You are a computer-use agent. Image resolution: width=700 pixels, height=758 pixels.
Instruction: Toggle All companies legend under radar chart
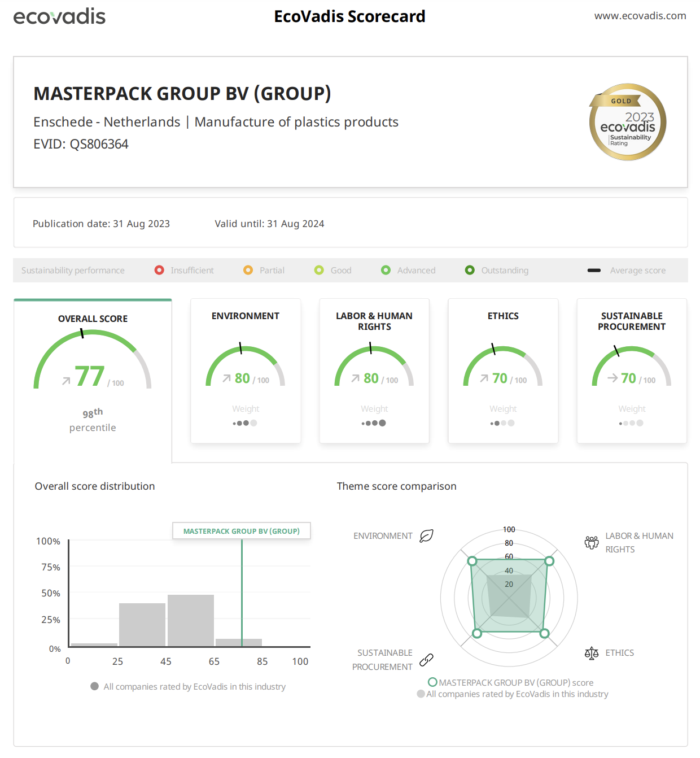click(511, 694)
